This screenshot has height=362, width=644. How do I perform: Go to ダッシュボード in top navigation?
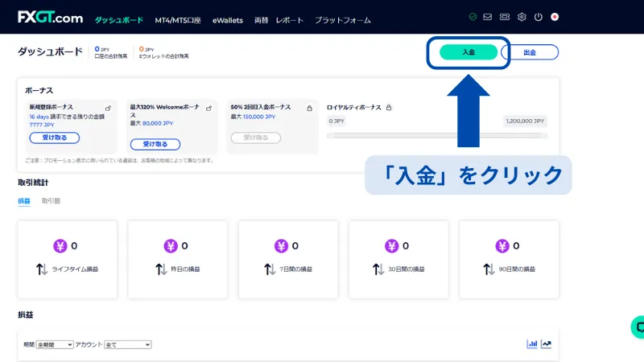[118, 20]
